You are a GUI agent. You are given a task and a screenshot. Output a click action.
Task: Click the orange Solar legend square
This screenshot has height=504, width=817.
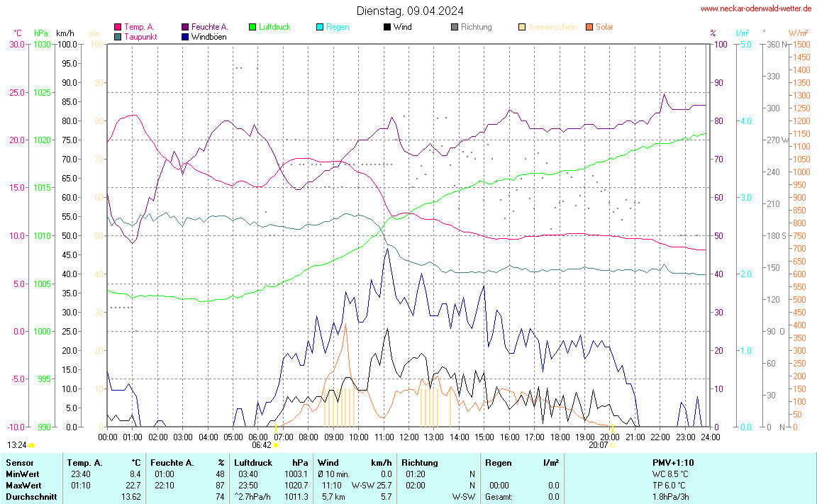click(589, 27)
